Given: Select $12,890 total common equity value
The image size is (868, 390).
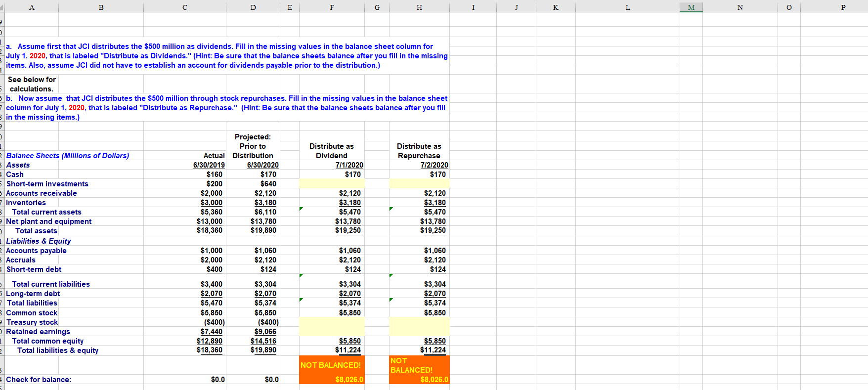Looking at the screenshot, I should click(210, 341).
